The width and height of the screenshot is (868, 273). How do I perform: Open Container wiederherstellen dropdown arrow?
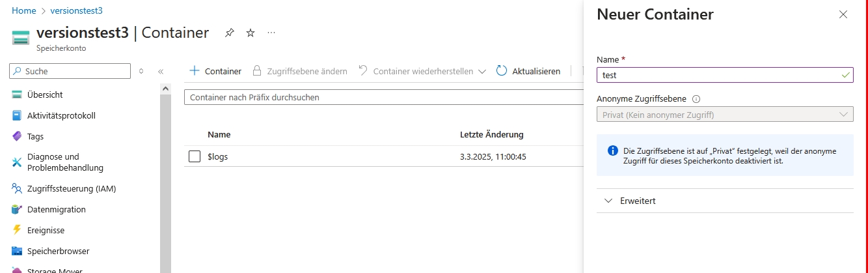click(x=482, y=71)
